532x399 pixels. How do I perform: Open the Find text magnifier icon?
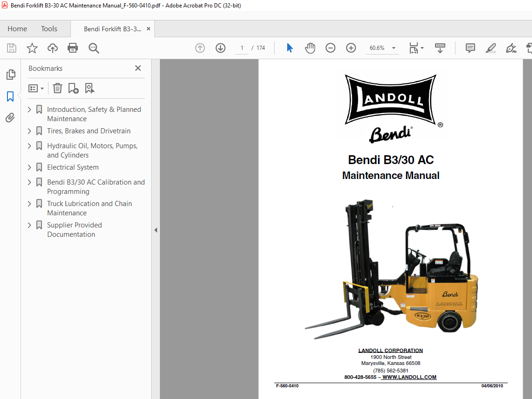tap(94, 48)
